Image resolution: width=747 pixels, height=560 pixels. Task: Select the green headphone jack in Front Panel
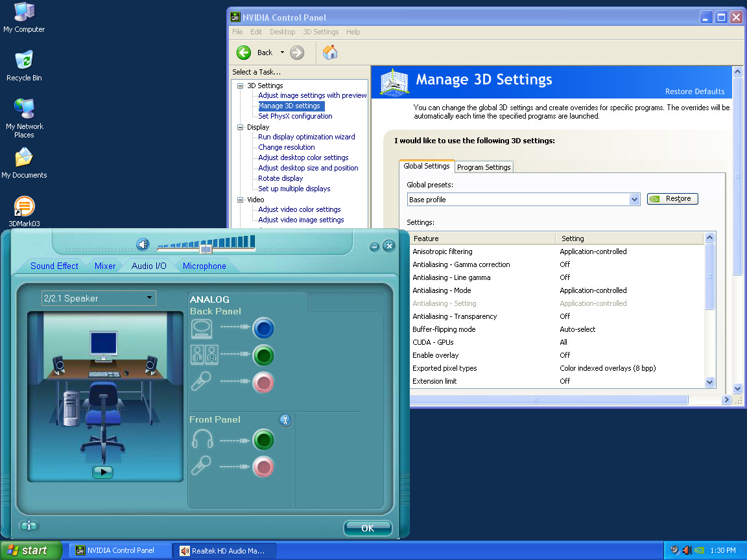(263, 440)
